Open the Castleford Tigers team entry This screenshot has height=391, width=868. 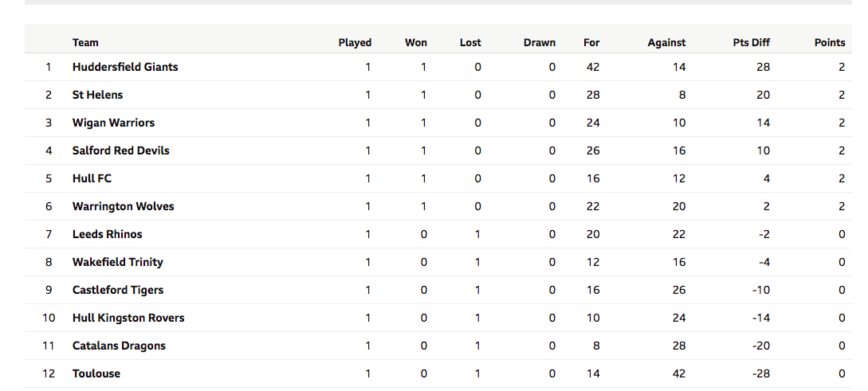click(118, 290)
